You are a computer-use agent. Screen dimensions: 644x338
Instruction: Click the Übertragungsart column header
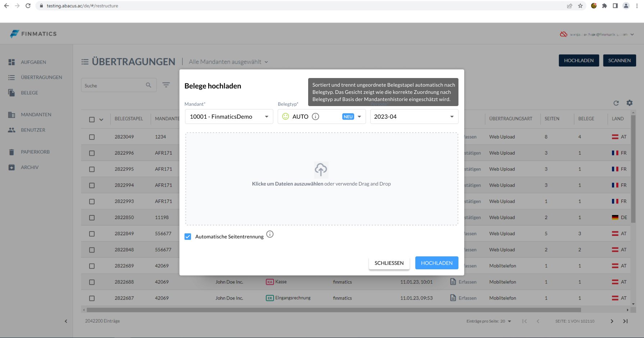tap(511, 119)
